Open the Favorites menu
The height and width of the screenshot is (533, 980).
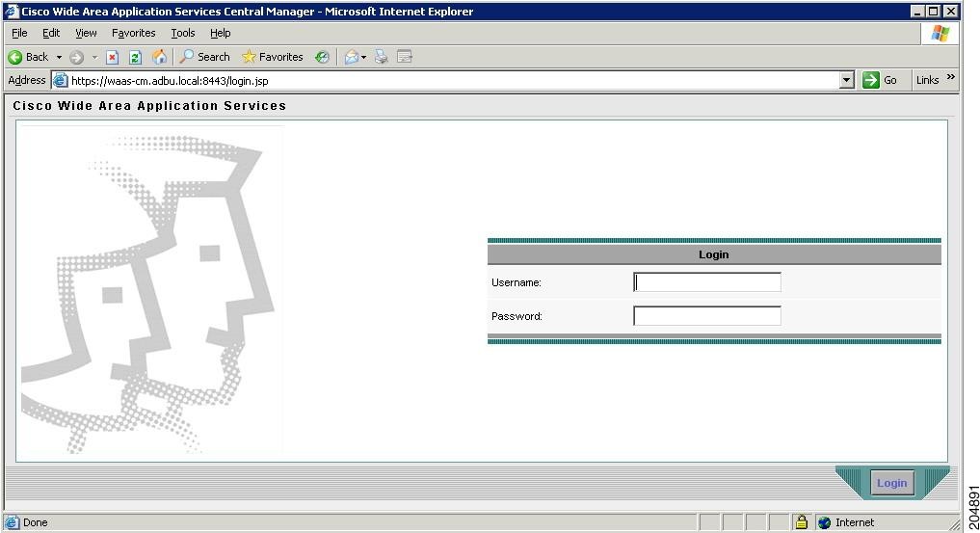coord(133,33)
